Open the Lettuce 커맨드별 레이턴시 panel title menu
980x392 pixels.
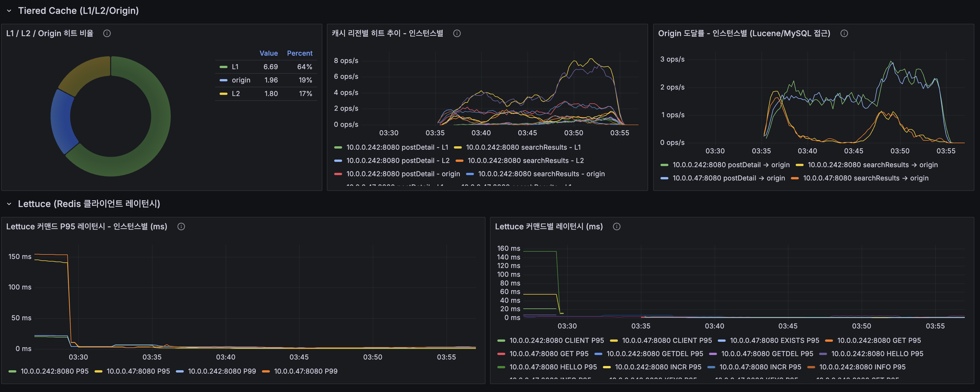click(x=549, y=227)
